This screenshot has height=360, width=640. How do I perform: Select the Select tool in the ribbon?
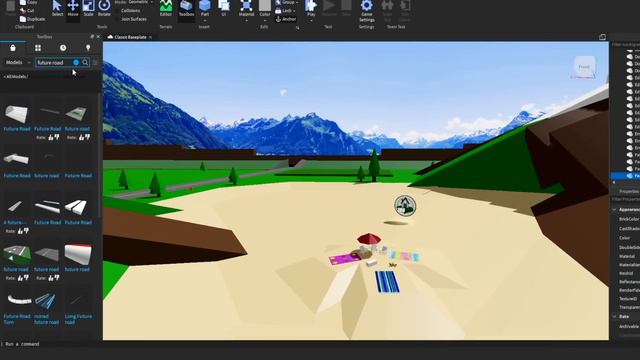point(57,8)
